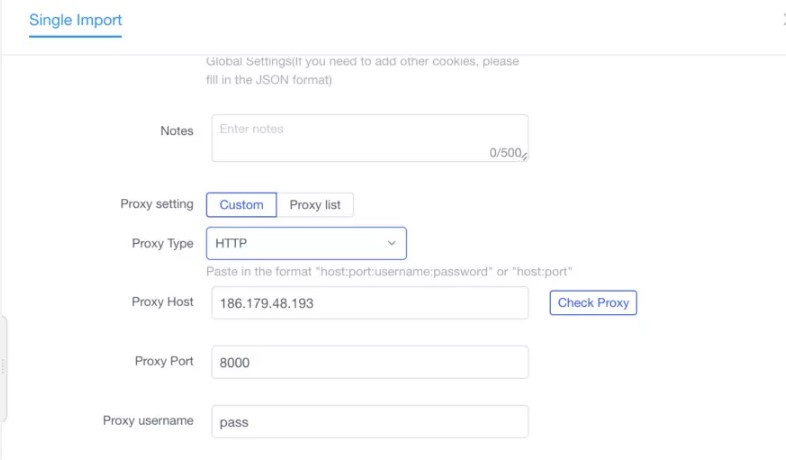Click the chevron arrow in Proxy Type

[x=391, y=244]
